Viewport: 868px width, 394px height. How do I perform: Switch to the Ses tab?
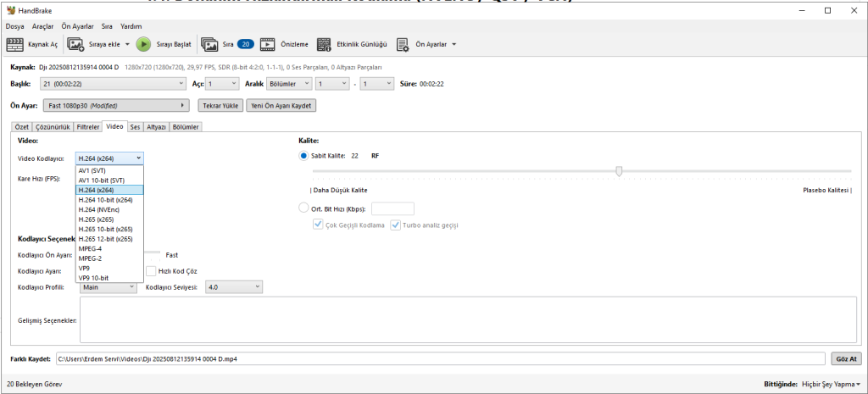click(x=135, y=127)
